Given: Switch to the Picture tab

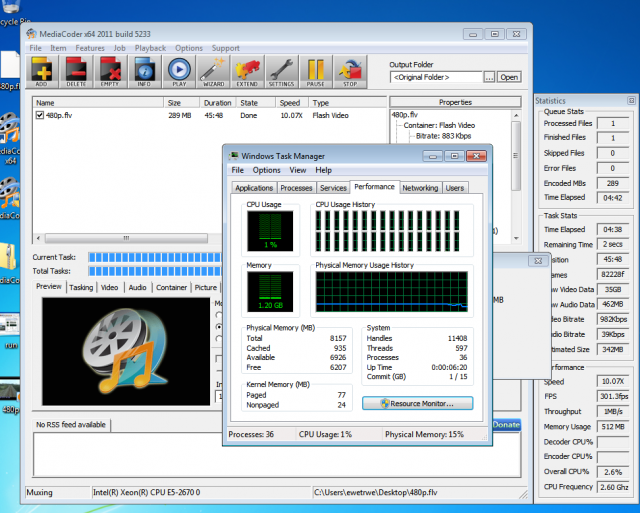Looking at the screenshot, I should coord(206,287).
